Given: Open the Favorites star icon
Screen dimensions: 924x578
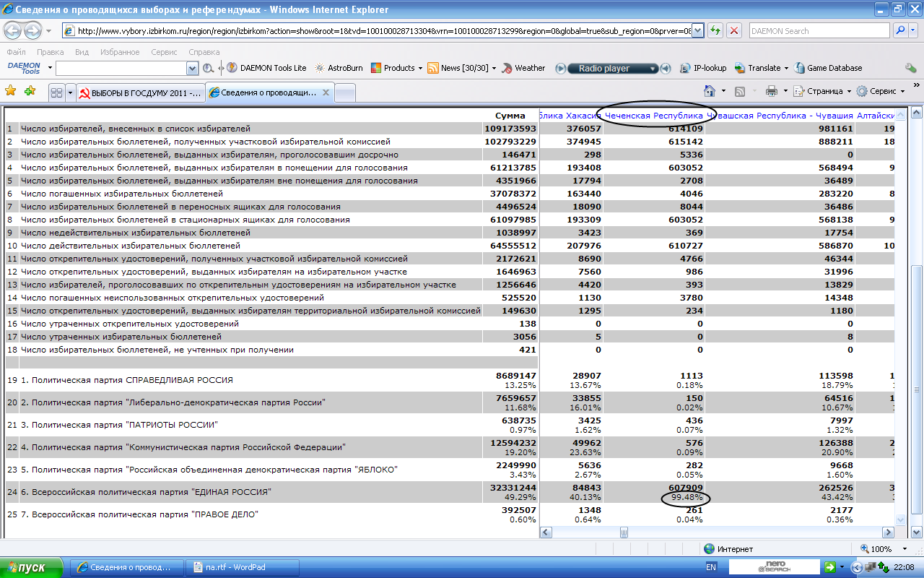Looking at the screenshot, I should (11, 91).
